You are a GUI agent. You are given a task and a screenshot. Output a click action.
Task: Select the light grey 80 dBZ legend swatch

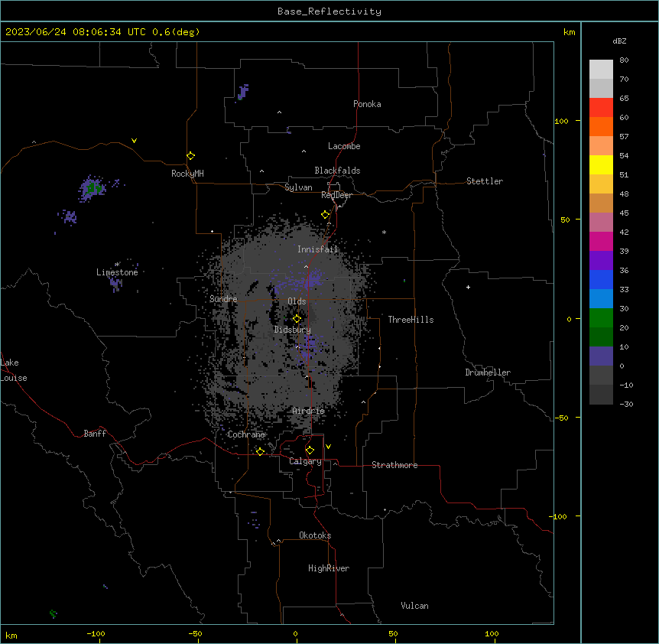point(601,69)
